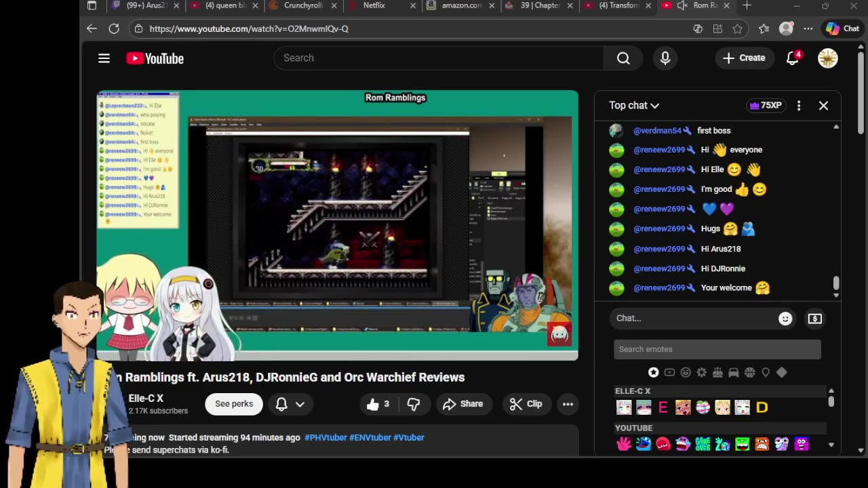The image size is (868, 488).
Task: Dislike the livestream
Action: pos(414,404)
